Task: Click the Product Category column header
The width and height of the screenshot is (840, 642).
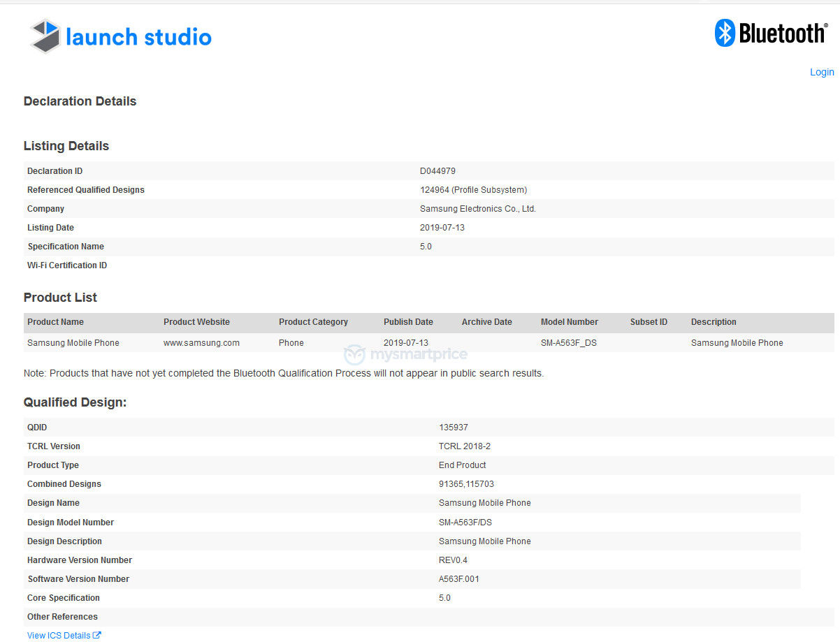Action: click(313, 322)
